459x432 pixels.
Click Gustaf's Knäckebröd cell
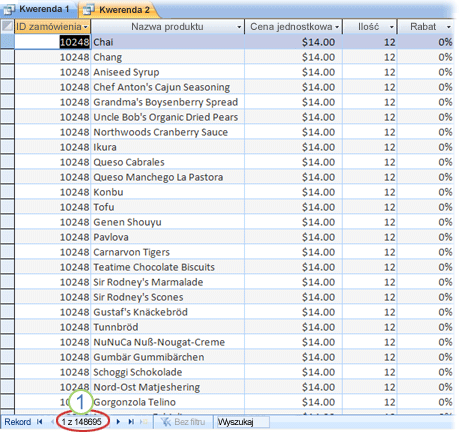[x=168, y=312]
